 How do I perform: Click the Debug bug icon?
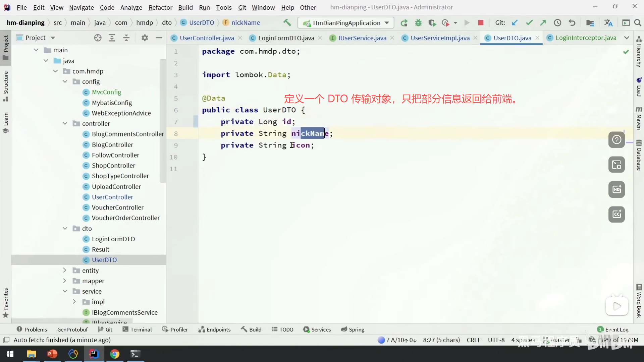tap(418, 23)
